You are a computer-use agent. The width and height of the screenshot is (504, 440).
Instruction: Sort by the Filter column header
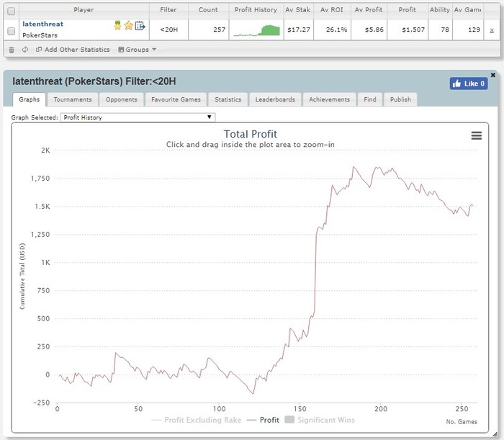pos(168,9)
